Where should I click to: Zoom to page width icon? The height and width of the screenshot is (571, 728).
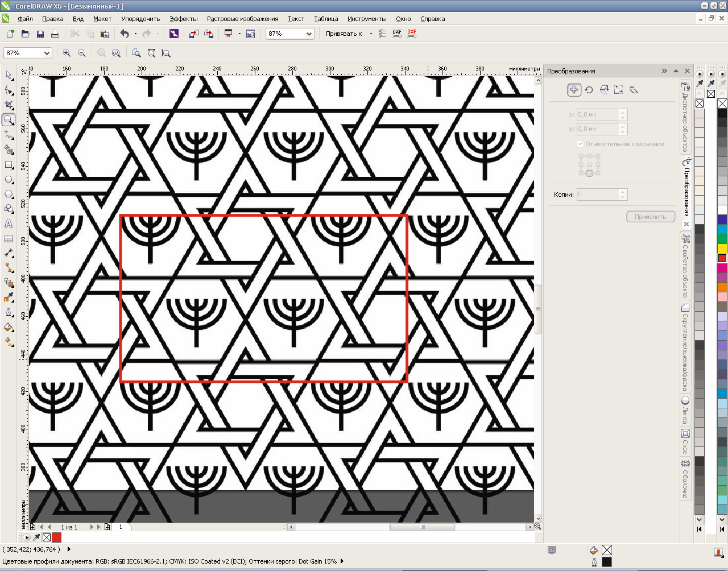tap(151, 53)
